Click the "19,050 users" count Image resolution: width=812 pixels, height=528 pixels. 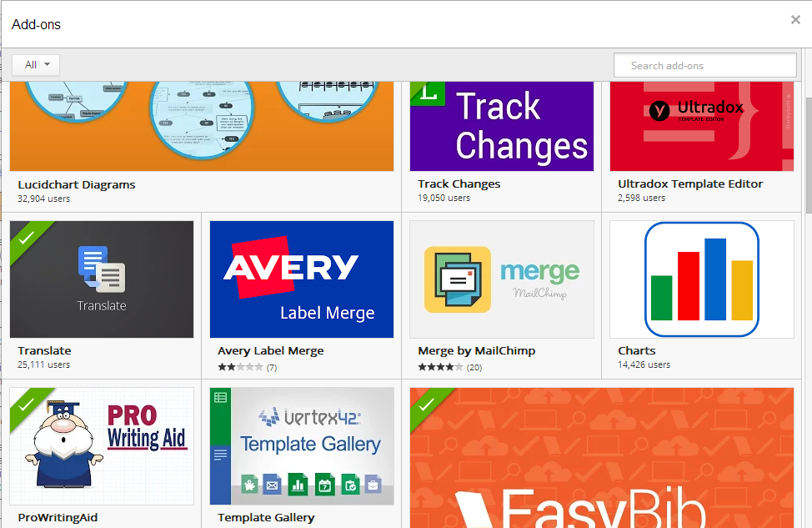(x=444, y=198)
